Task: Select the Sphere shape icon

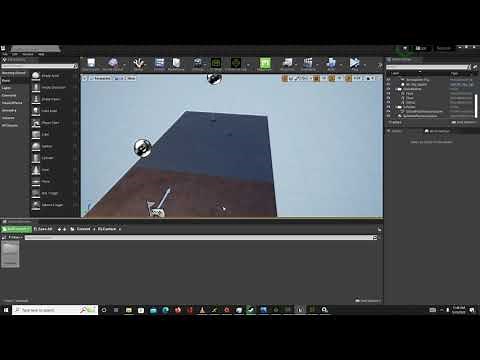Action: (x=36, y=146)
